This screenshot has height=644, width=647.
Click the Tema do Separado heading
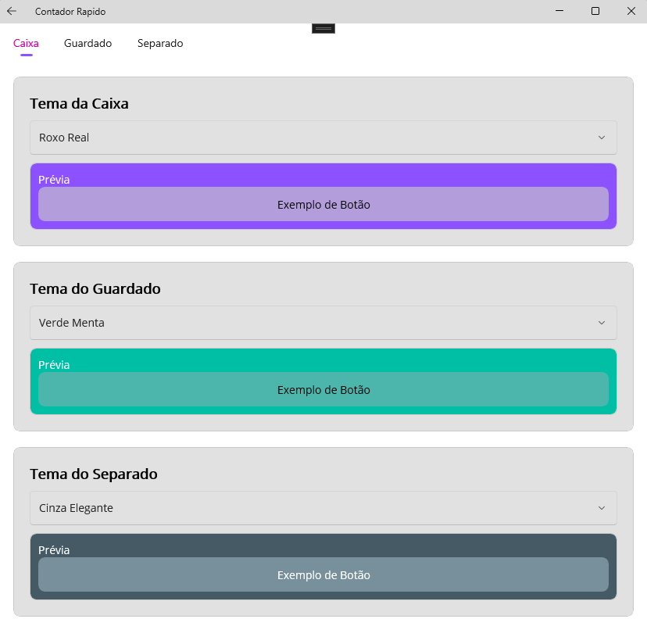(x=94, y=474)
